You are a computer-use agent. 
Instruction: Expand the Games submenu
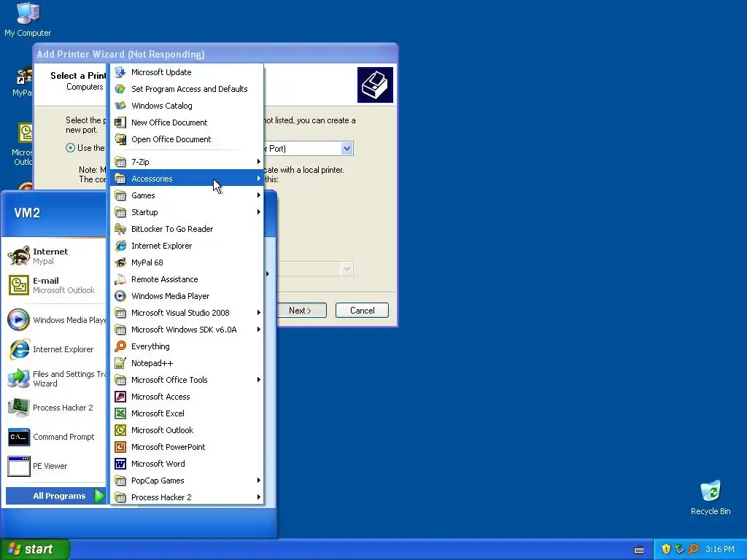[x=187, y=195]
